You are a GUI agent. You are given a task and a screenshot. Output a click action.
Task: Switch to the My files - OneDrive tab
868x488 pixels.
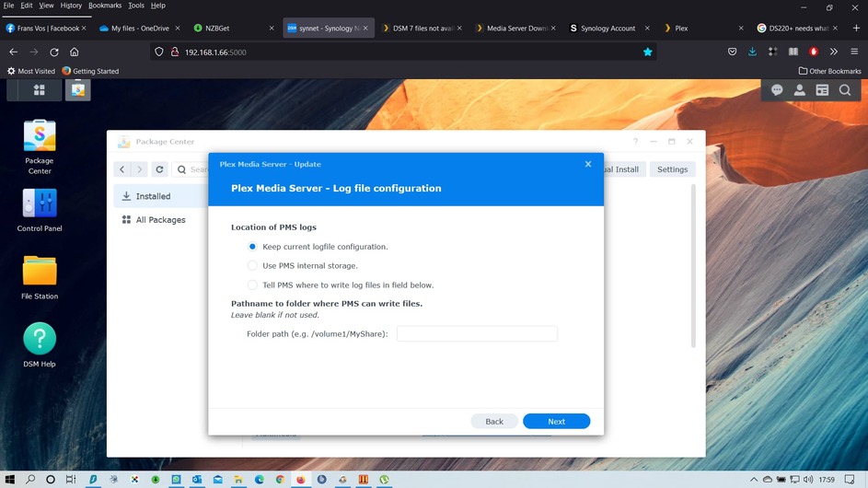[140, 29]
